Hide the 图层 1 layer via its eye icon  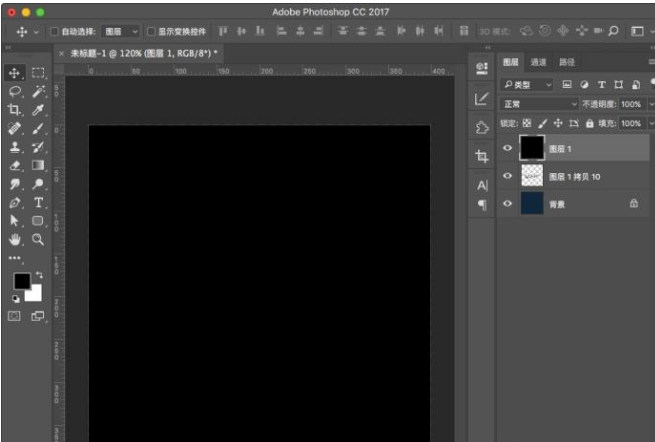[507, 148]
